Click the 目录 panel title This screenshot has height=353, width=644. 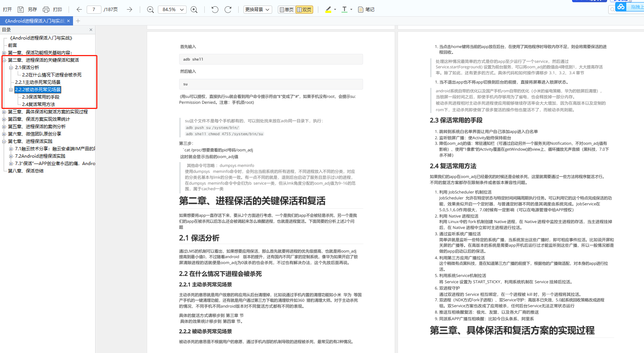[x=6, y=30]
